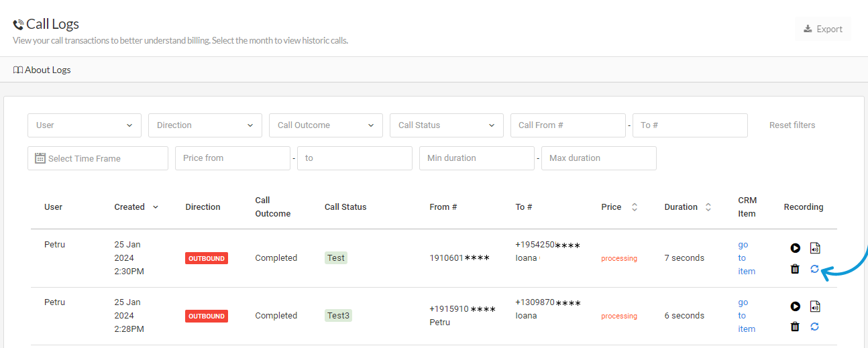The height and width of the screenshot is (348, 868).
Task: Play recording for the 2:30PM call
Action: pyautogui.click(x=795, y=248)
